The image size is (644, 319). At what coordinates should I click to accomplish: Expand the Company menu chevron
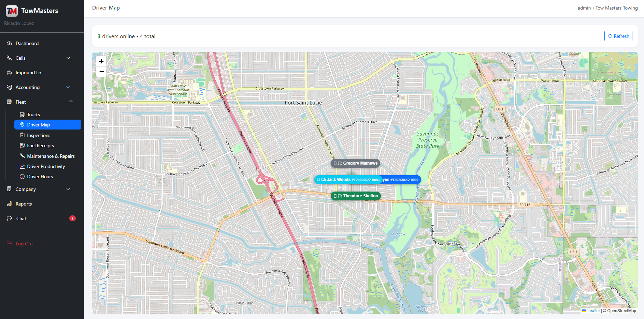68,189
